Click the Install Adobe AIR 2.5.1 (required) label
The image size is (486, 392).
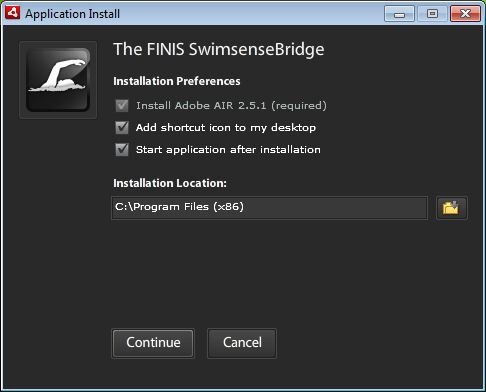pos(231,106)
